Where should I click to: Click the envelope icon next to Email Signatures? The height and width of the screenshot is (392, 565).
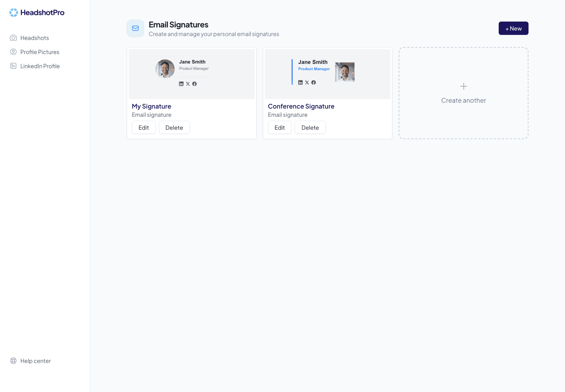click(x=135, y=28)
